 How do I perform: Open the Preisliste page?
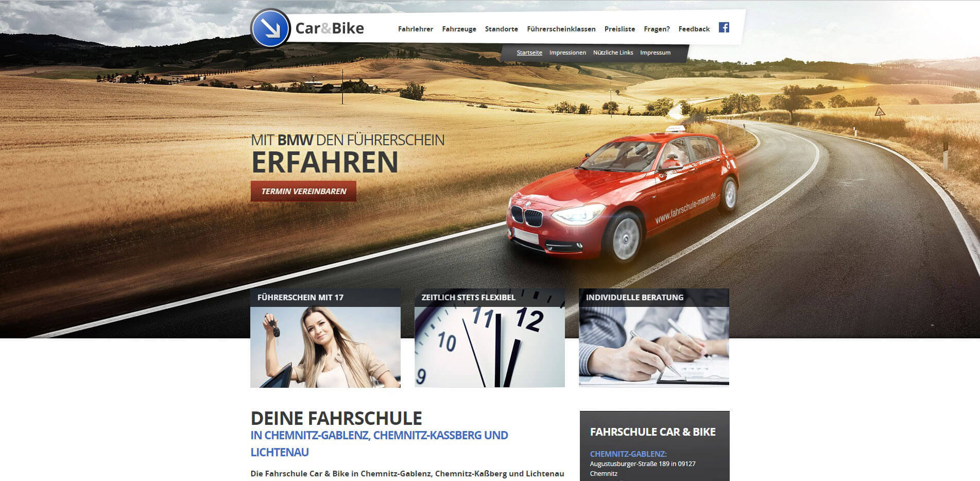click(620, 29)
